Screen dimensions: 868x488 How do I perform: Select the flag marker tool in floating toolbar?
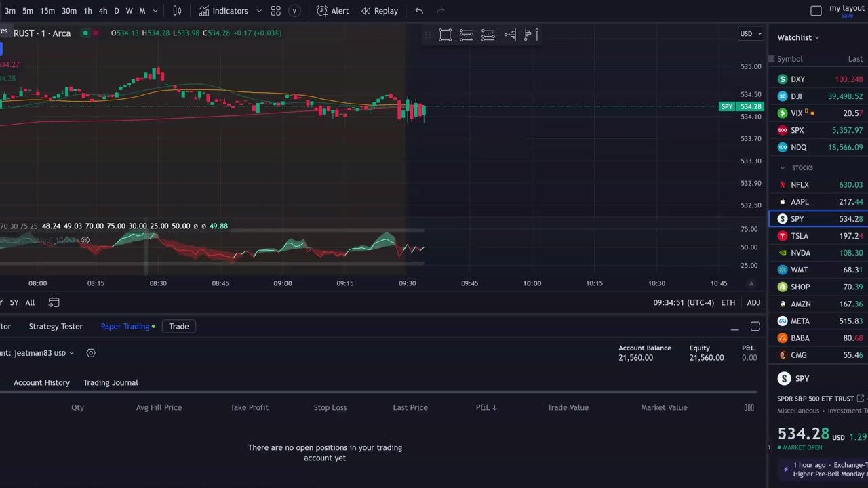532,35
